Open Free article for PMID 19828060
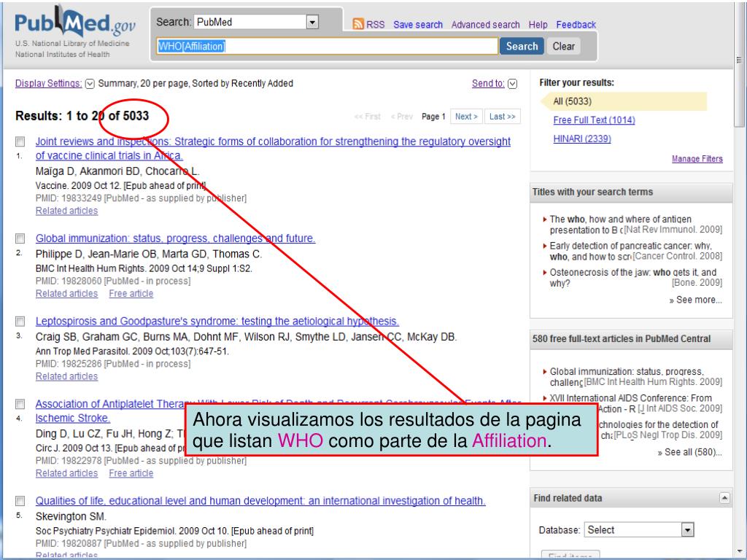This screenshot has width=747, height=560. [131, 294]
